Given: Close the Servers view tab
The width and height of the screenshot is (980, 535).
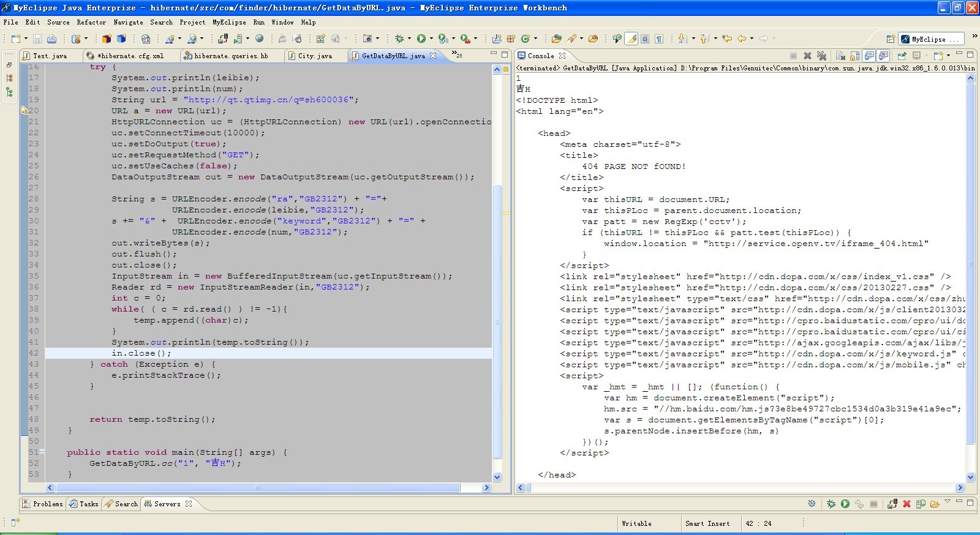Looking at the screenshot, I should tap(189, 504).
